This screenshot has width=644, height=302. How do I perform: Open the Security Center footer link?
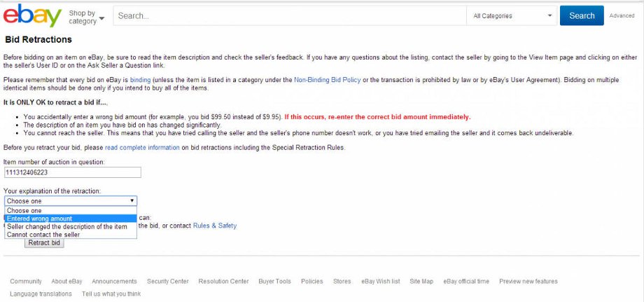(x=168, y=282)
